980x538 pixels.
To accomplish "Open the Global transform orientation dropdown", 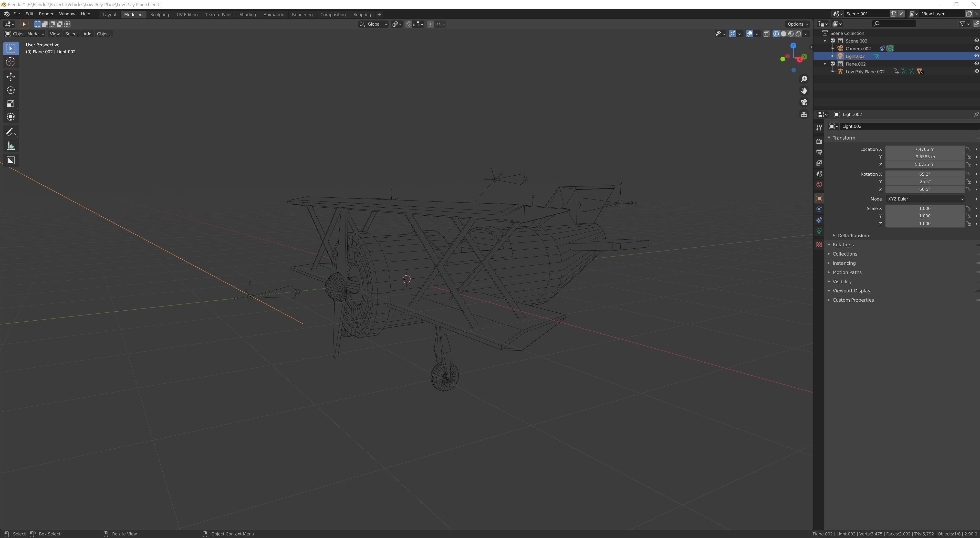I will click(x=373, y=24).
